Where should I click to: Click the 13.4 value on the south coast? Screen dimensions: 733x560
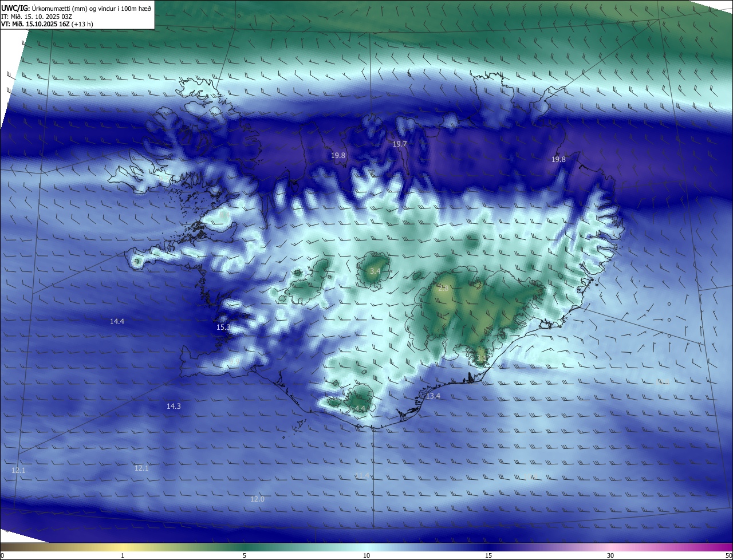coord(433,396)
